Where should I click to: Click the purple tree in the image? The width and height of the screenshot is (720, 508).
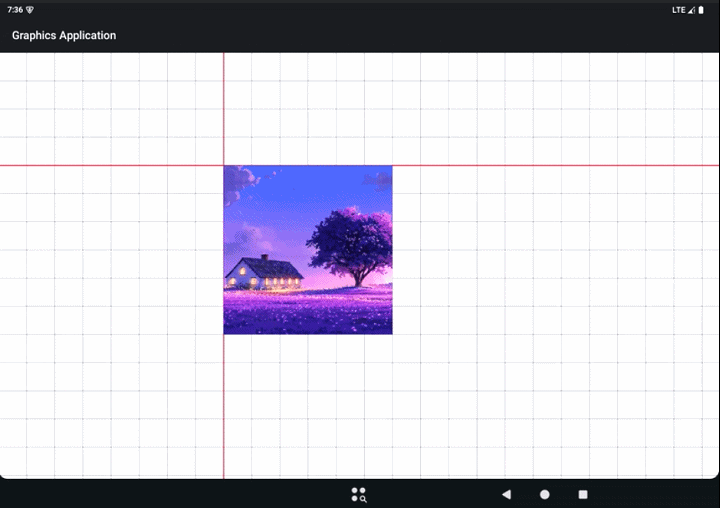[352, 246]
